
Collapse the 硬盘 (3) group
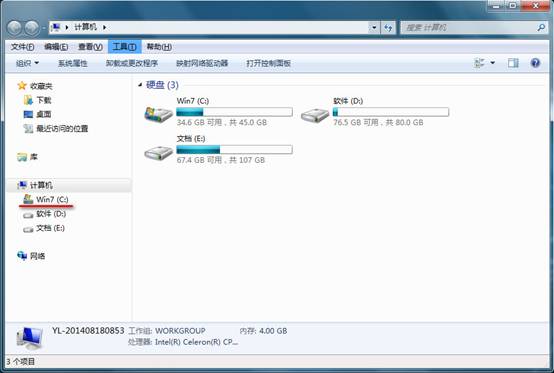tap(140, 85)
